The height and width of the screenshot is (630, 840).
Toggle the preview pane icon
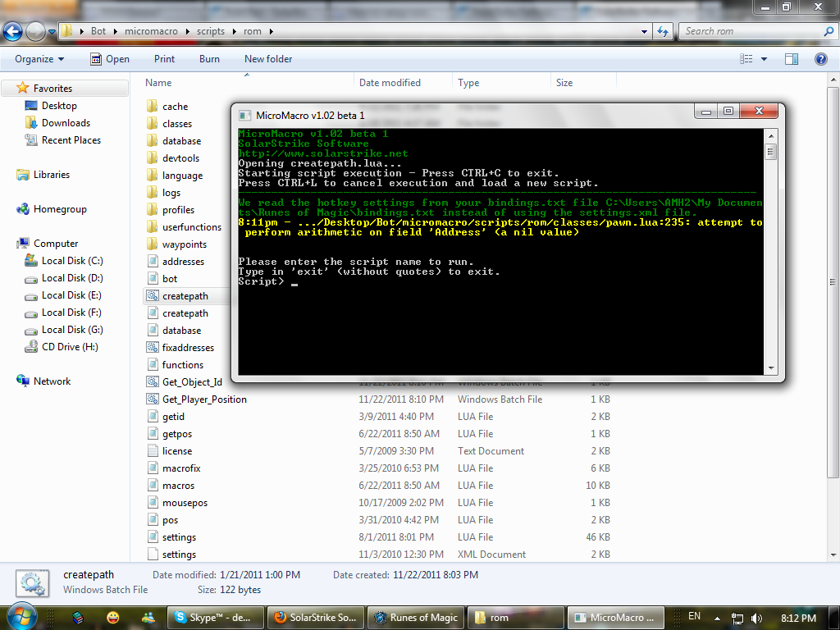pyautogui.click(x=792, y=59)
